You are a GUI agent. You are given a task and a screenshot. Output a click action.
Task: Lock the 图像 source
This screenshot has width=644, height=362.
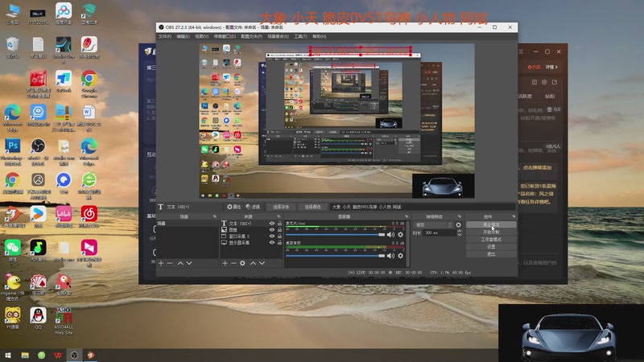click(x=279, y=230)
